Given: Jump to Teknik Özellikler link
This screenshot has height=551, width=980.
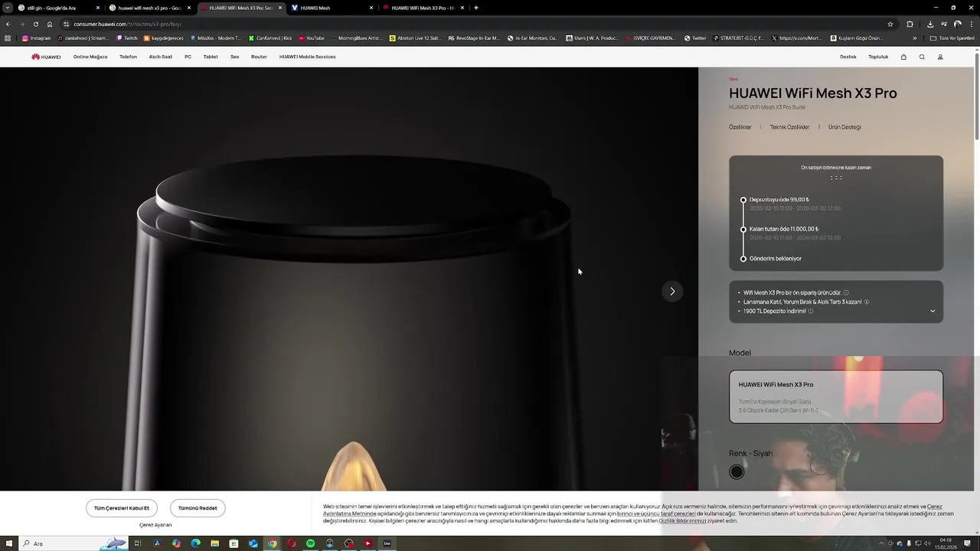Looking at the screenshot, I should 789,127.
